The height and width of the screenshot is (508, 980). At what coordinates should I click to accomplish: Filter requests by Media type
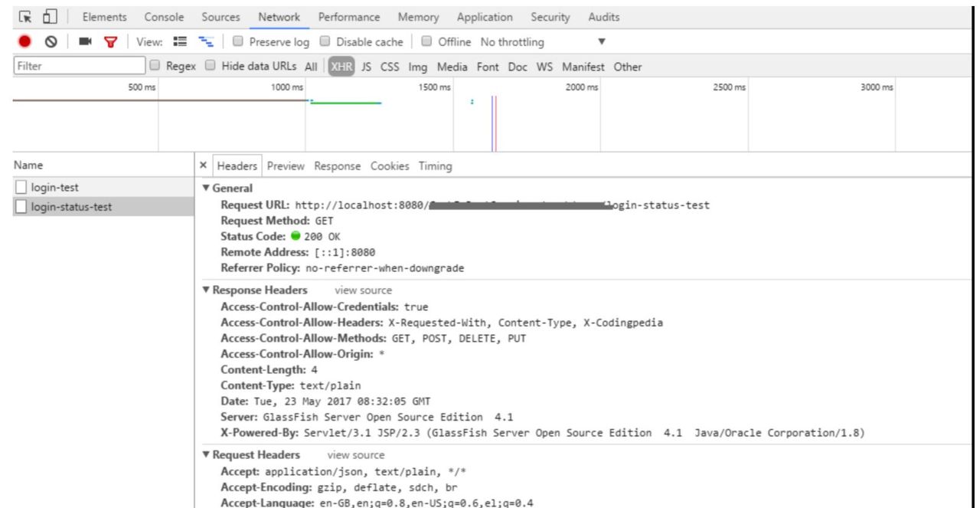click(452, 67)
